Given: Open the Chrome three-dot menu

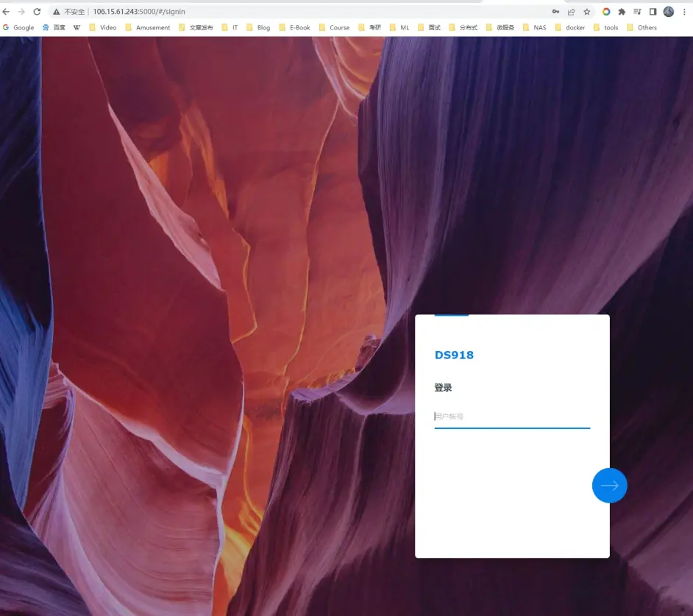Looking at the screenshot, I should [x=684, y=12].
